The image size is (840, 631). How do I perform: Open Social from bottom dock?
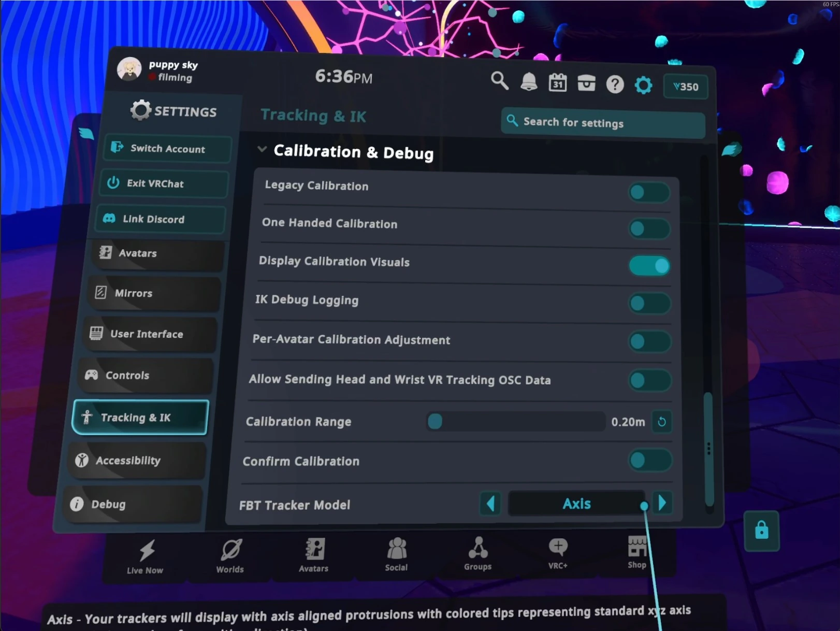397,554
